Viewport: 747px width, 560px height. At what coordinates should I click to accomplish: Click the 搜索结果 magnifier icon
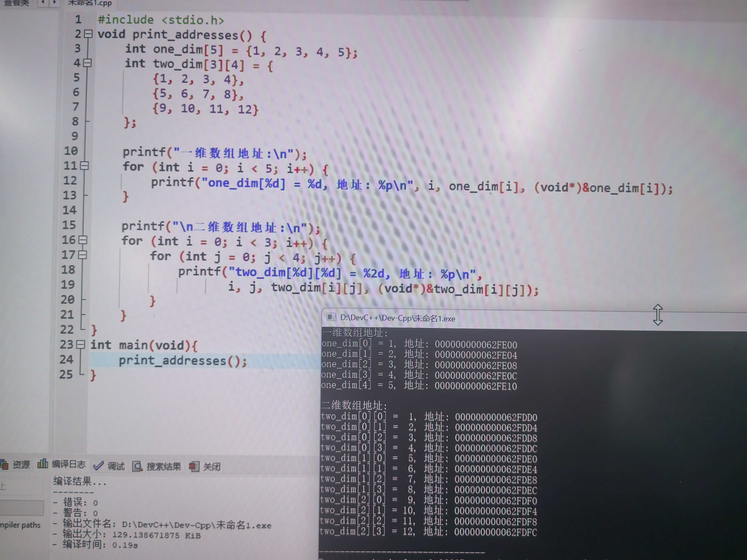[x=137, y=466]
